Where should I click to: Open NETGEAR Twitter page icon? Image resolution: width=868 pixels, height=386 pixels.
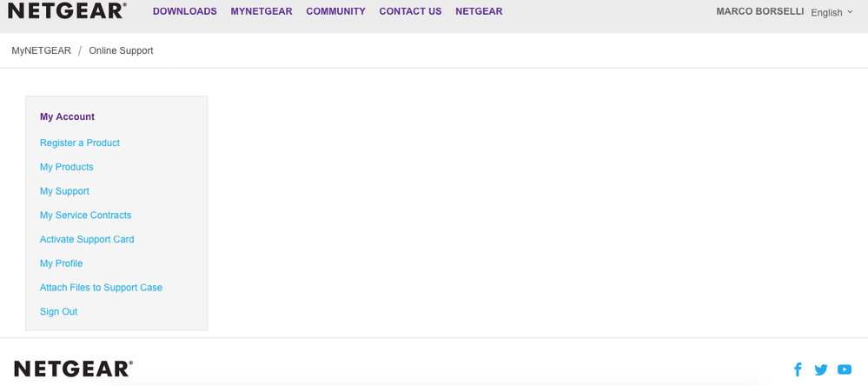pyautogui.click(x=821, y=369)
